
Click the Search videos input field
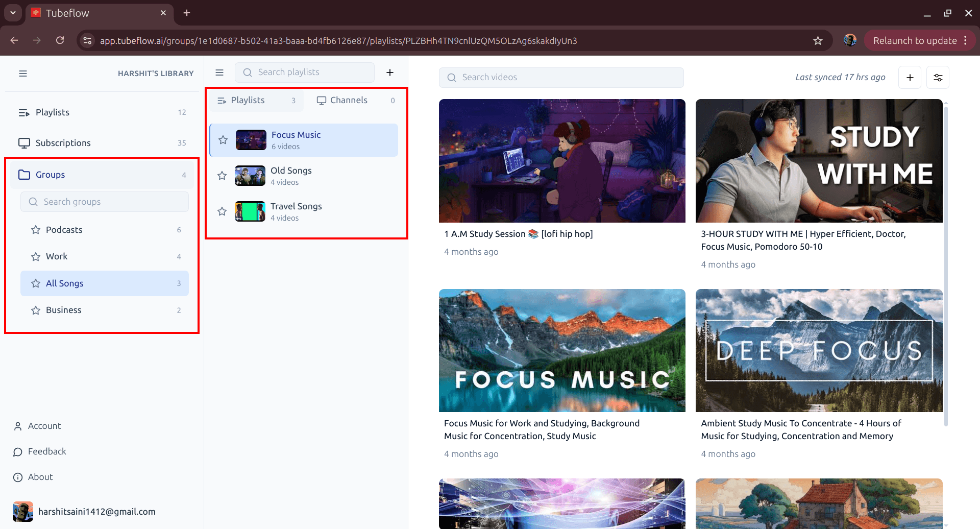pyautogui.click(x=561, y=77)
